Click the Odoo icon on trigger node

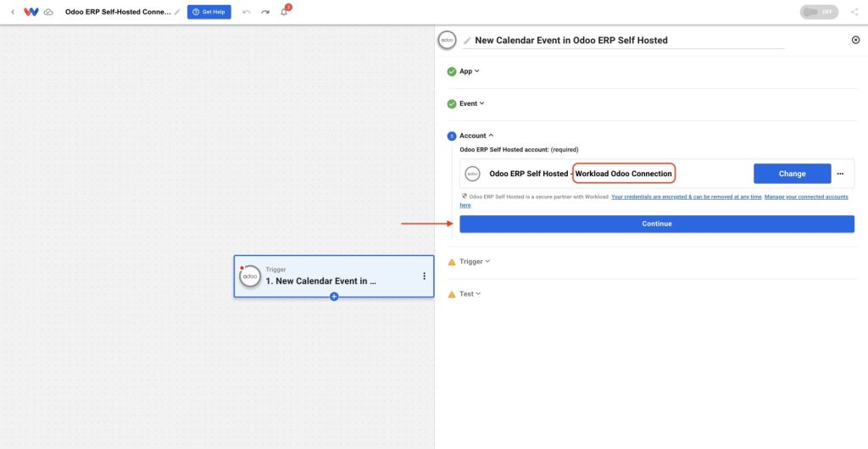point(250,276)
